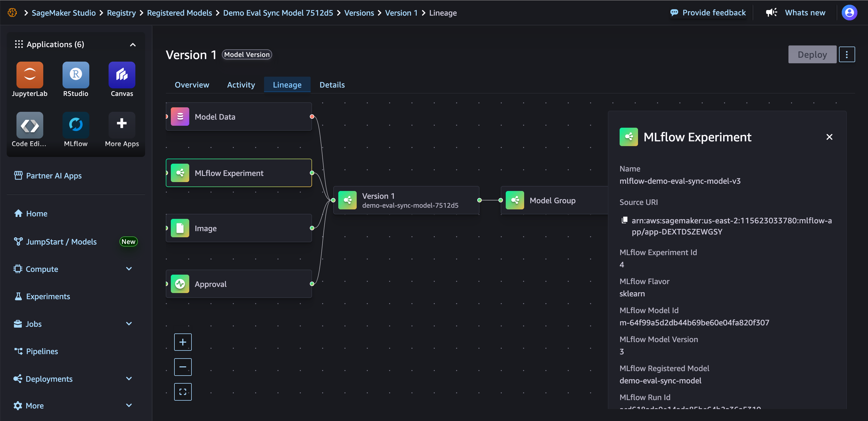Viewport: 868px width, 421px height.
Task: Select the Model Data node icon
Action: point(180,117)
